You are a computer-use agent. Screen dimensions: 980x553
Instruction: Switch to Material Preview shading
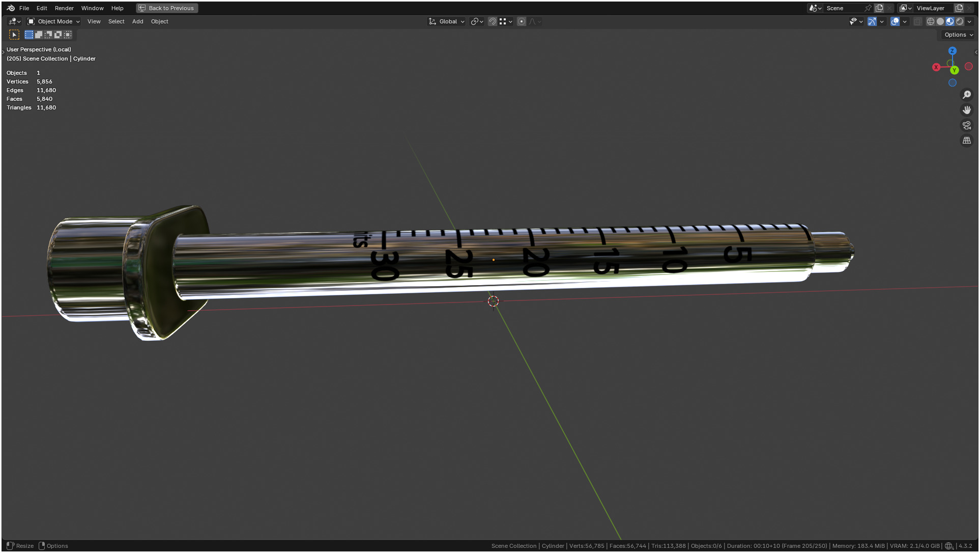pos(950,21)
